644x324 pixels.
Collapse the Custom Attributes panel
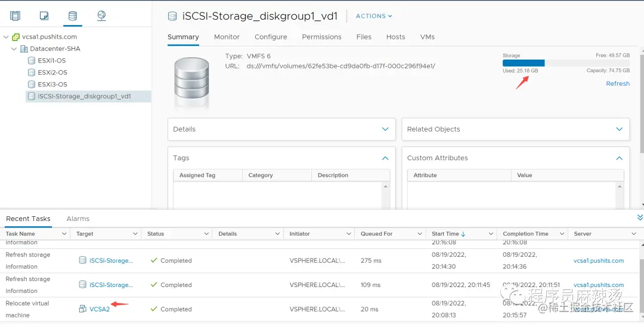[620, 158]
